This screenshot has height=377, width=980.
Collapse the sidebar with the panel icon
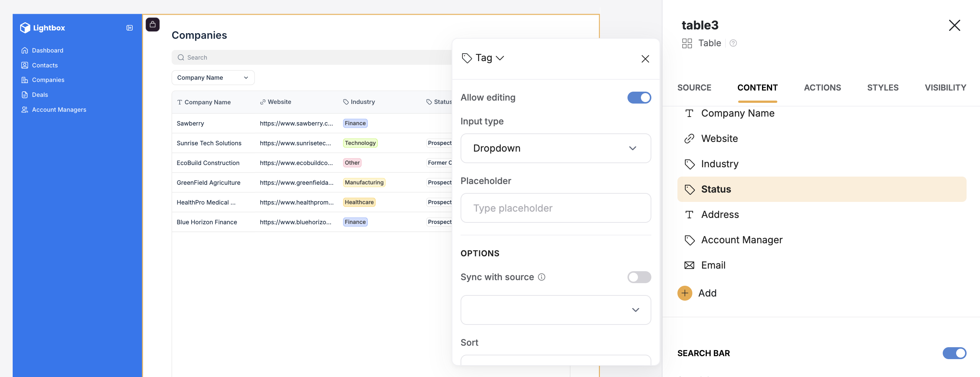pyautogui.click(x=130, y=28)
